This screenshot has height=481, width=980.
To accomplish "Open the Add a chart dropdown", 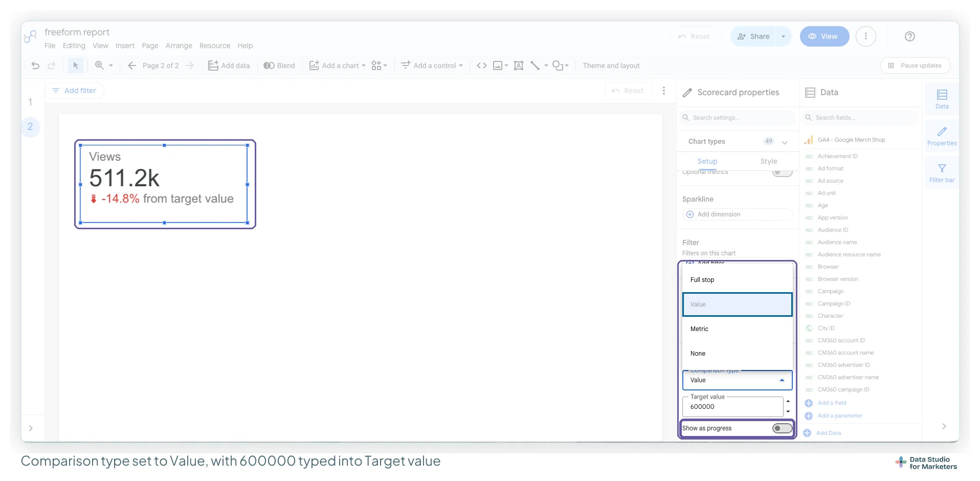I will pos(338,65).
